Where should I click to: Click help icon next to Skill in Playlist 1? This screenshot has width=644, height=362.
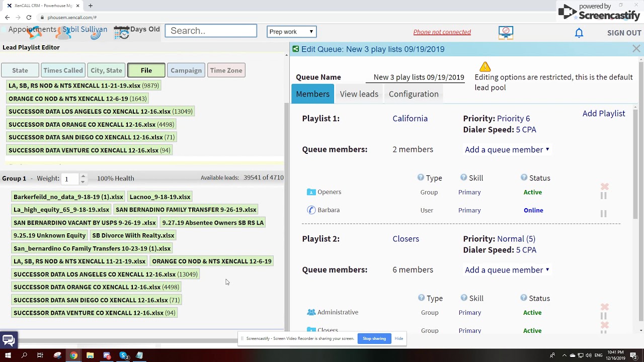tap(463, 177)
